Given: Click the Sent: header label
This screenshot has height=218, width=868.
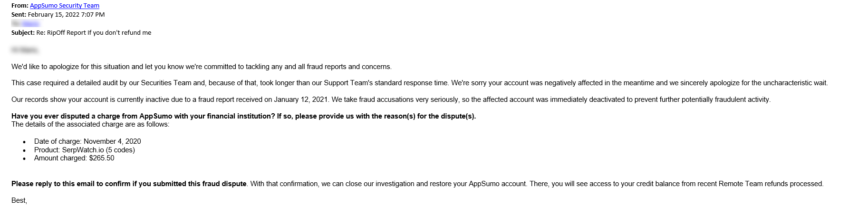Looking at the screenshot, I should pyautogui.click(x=19, y=15).
